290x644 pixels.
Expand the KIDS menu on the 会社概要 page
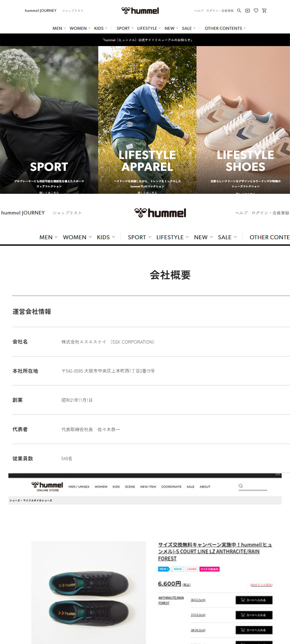(106, 237)
